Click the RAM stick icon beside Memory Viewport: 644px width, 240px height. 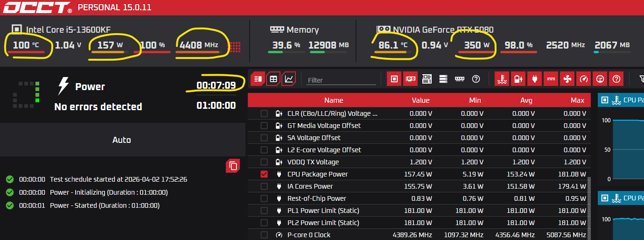point(277,29)
